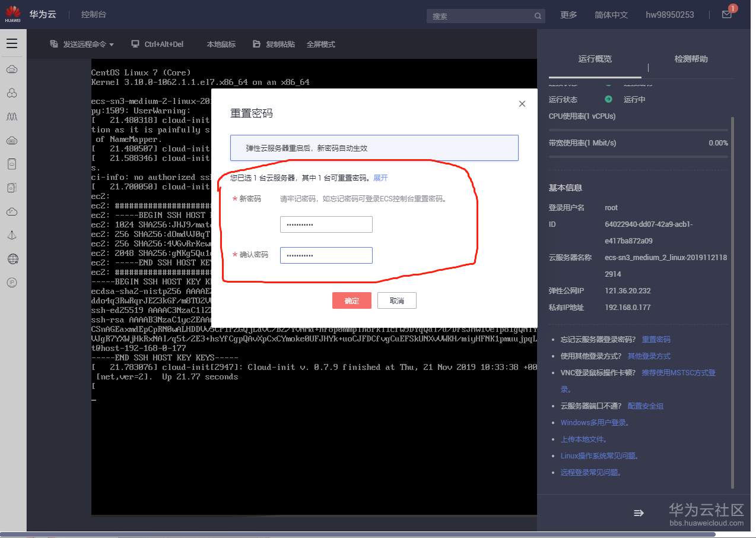The width and height of the screenshot is (756, 538).
Task: Open the recommended MSTSC login link
Action: click(679, 373)
